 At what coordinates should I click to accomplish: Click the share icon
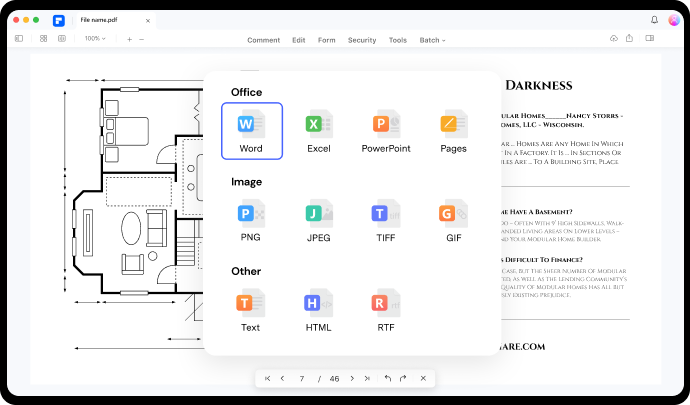(629, 38)
